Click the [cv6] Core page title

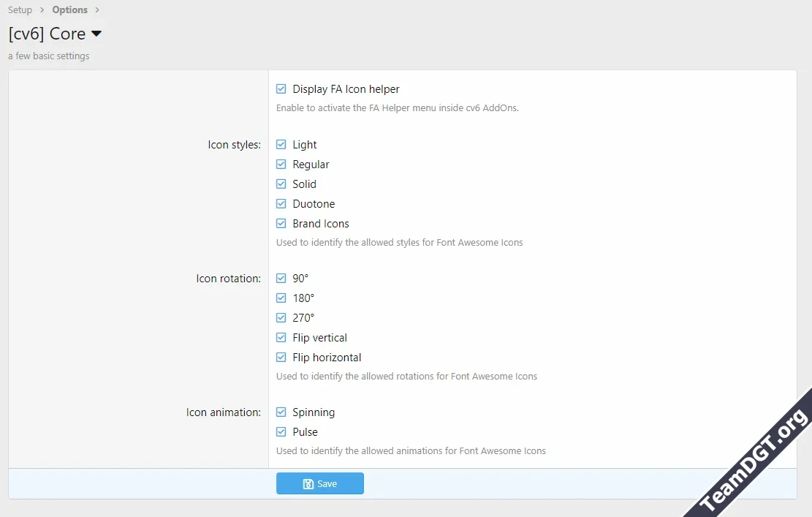pyautogui.click(x=47, y=34)
